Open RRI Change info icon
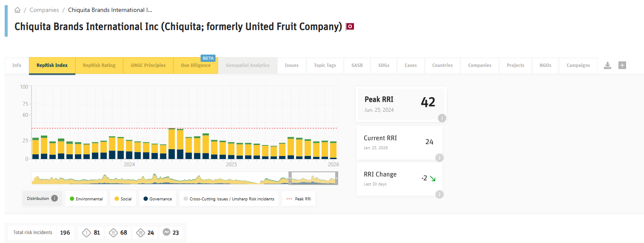This screenshot has height=243, width=644. tap(440, 194)
